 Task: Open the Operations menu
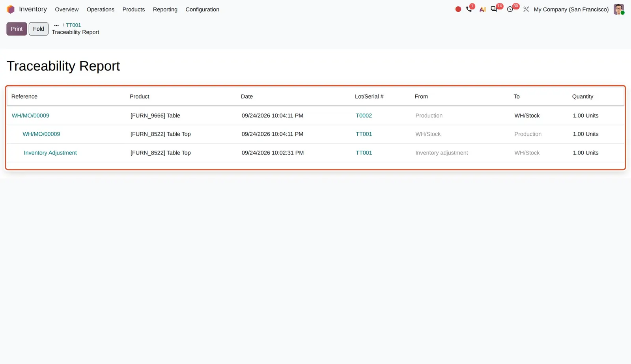pyautogui.click(x=101, y=9)
